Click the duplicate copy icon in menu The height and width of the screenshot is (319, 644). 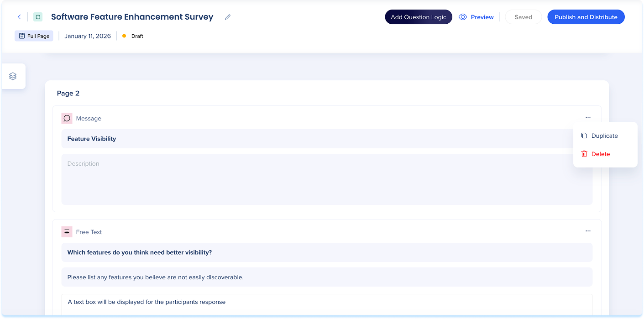(584, 136)
